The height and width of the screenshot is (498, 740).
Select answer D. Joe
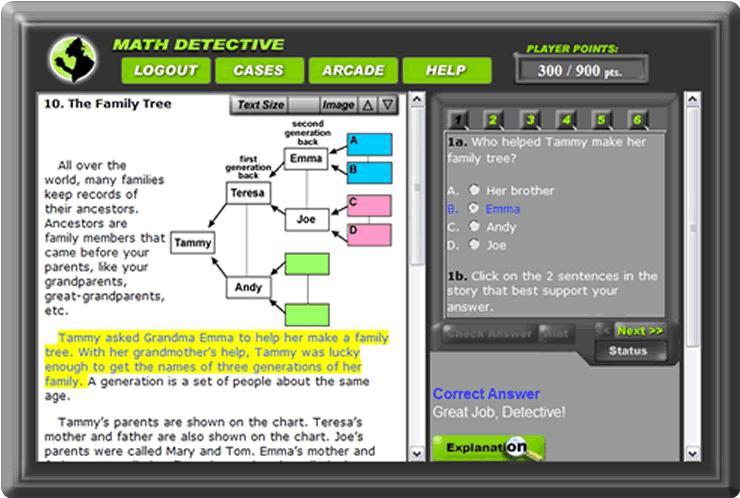click(x=474, y=245)
